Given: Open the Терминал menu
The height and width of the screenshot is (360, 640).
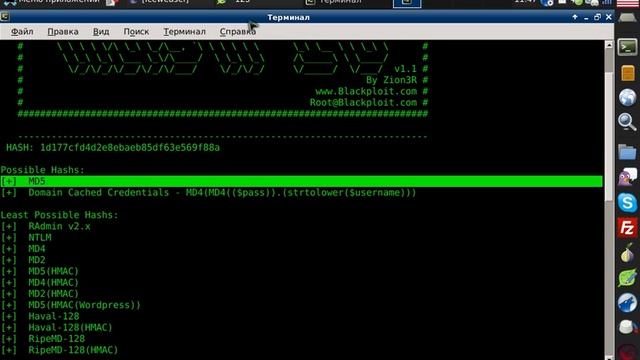Looking at the screenshot, I should pyautogui.click(x=184, y=31).
